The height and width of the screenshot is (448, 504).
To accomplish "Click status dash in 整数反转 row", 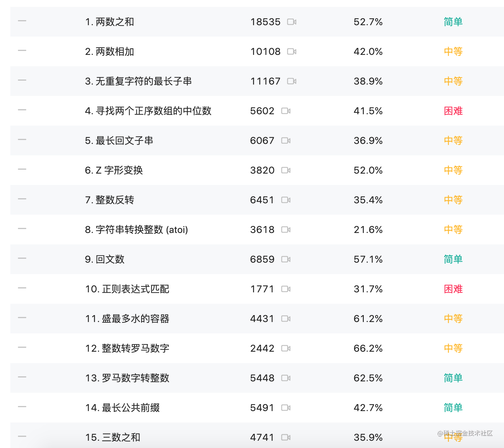I will (22, 199).
